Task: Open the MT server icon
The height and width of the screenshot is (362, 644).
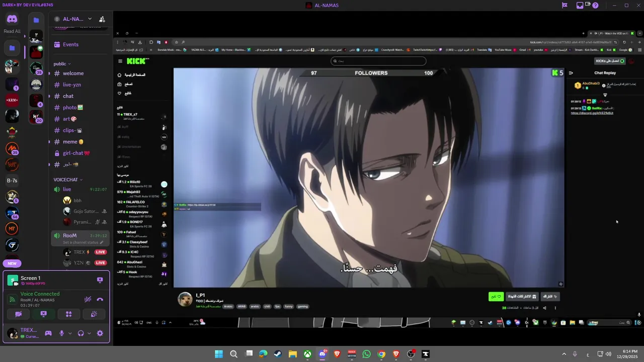Action: coord(12,229)
